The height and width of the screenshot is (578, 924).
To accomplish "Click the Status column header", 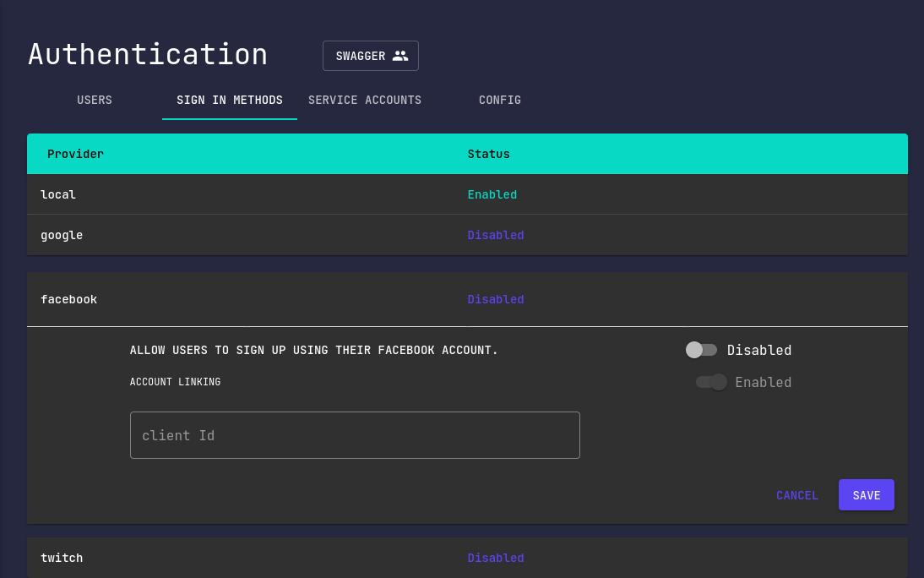I will click(x=488, y=154).
